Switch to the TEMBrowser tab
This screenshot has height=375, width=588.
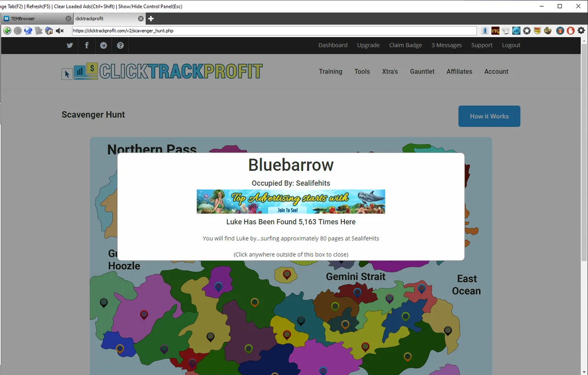click(x=37, y=19)
